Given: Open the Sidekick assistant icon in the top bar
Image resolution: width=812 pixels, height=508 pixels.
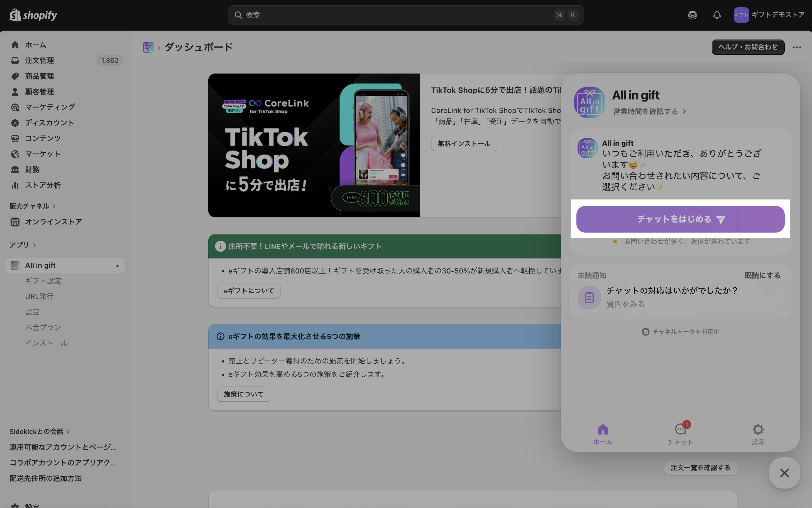Looking at the screenshot, I should [692, 15].
